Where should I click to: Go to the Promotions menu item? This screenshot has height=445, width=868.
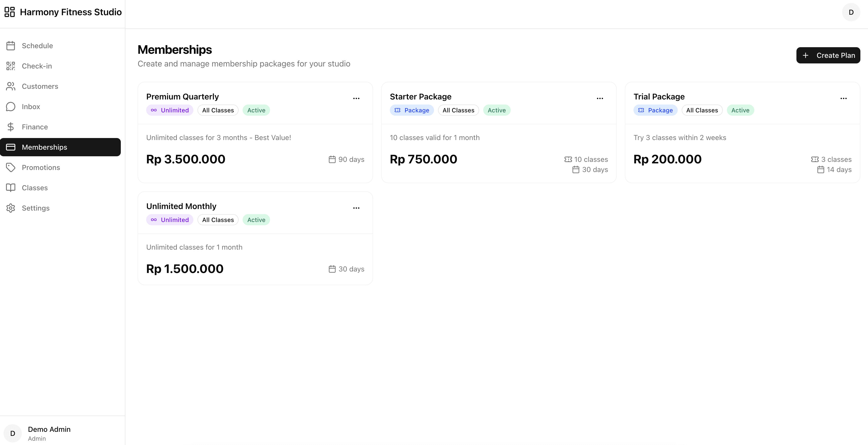41,167
